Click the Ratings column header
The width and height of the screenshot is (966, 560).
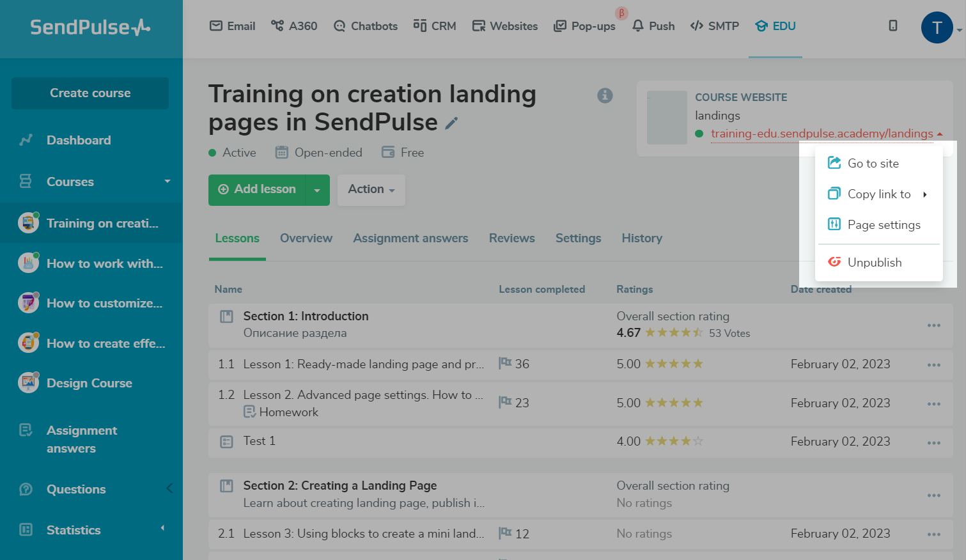point(634,290)
